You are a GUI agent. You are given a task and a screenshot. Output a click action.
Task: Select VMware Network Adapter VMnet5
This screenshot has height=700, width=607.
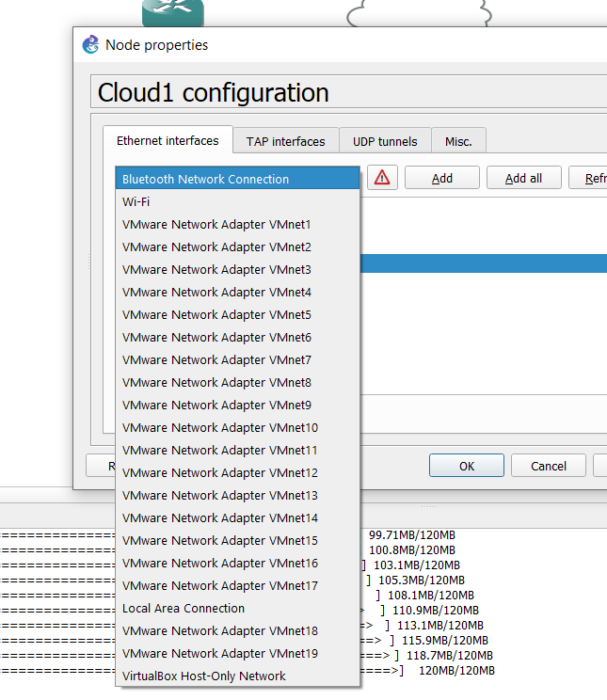click(237, 315)
